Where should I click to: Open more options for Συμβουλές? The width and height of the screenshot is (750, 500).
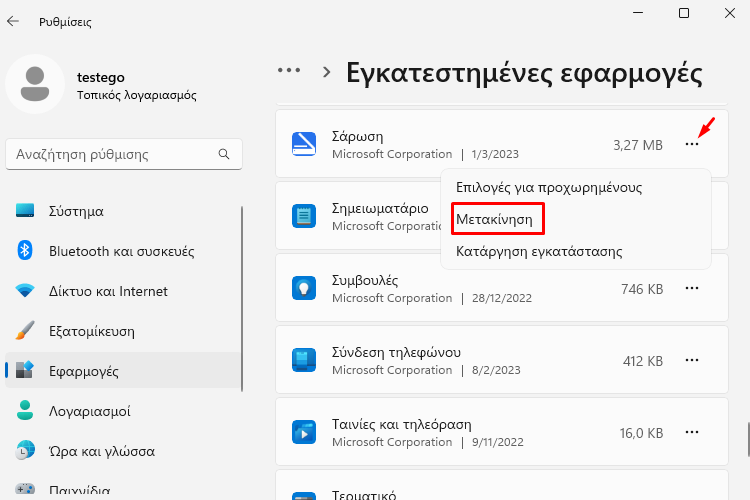tap(692, 288)
